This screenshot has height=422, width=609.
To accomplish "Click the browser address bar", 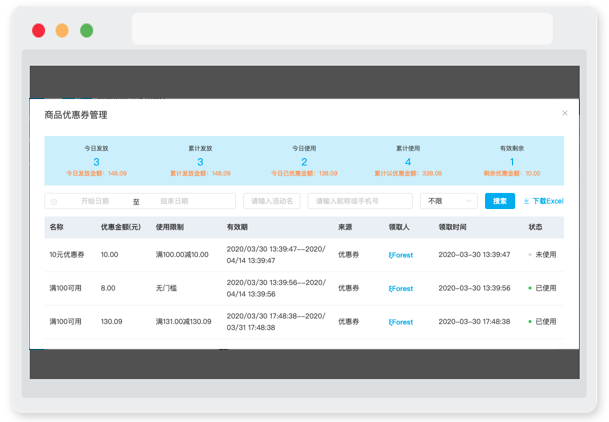I will tap(342, 29).
